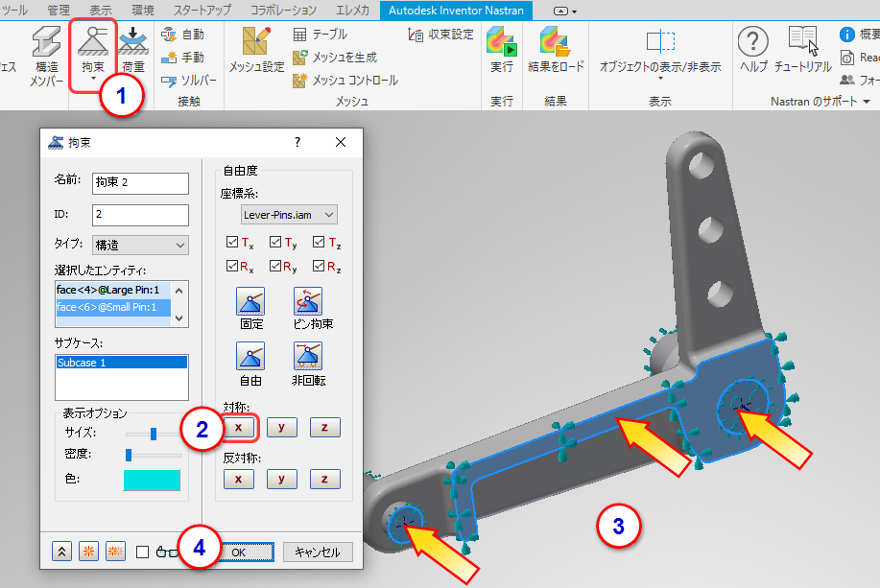Open the ribbon display options dropdown after tabs

coord(565,11)
